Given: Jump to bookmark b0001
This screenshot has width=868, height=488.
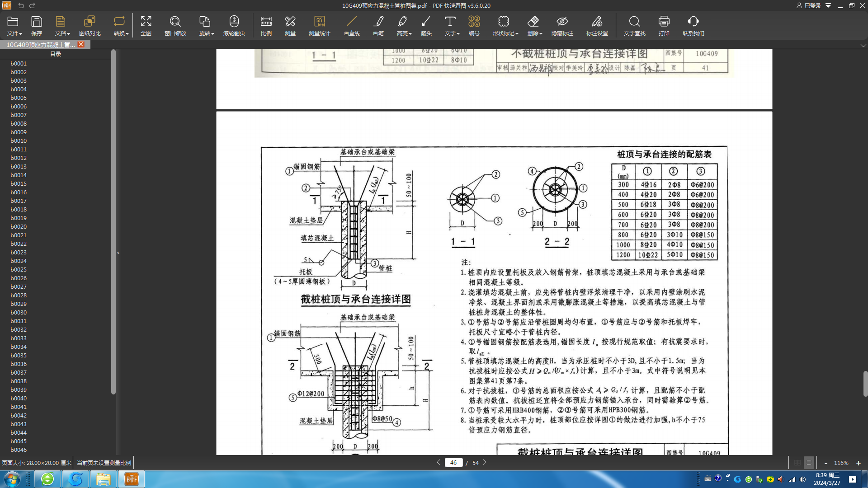Looking at the screenshot, I should coord(19,64).
